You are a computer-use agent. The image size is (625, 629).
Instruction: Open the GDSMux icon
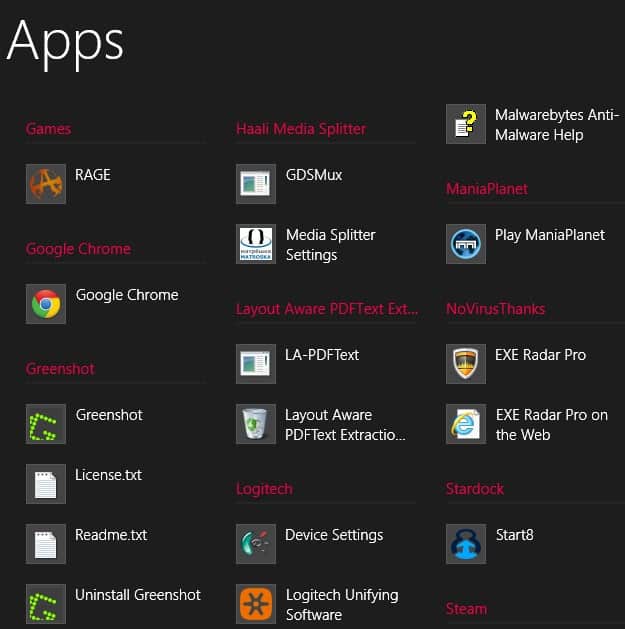tap(256, 184)
